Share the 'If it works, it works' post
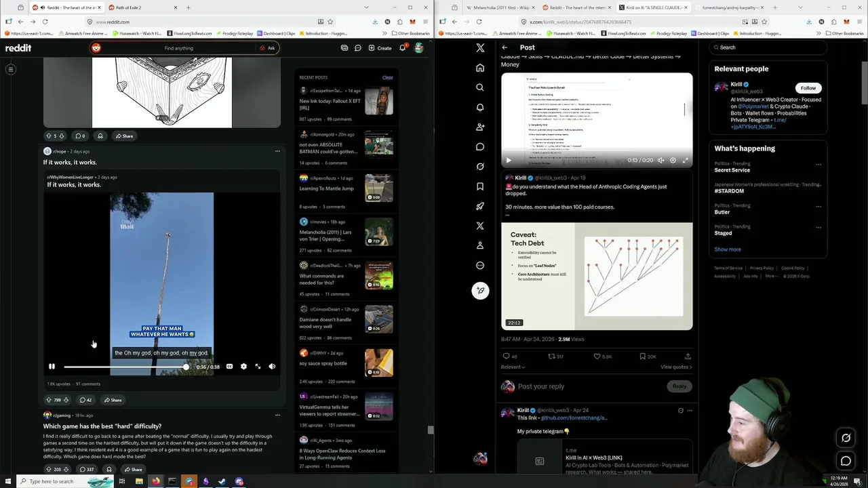 point(113,400)
